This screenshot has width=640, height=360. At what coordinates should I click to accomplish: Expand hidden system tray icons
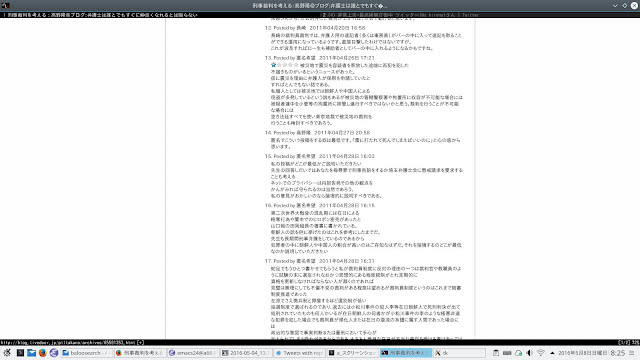552,353
